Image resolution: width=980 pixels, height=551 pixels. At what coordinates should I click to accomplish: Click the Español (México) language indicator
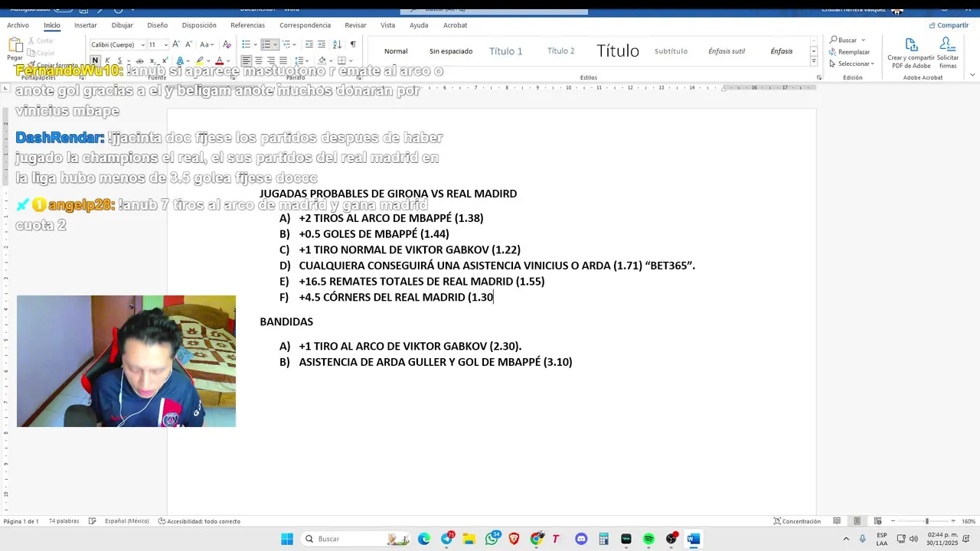point(126,521)
